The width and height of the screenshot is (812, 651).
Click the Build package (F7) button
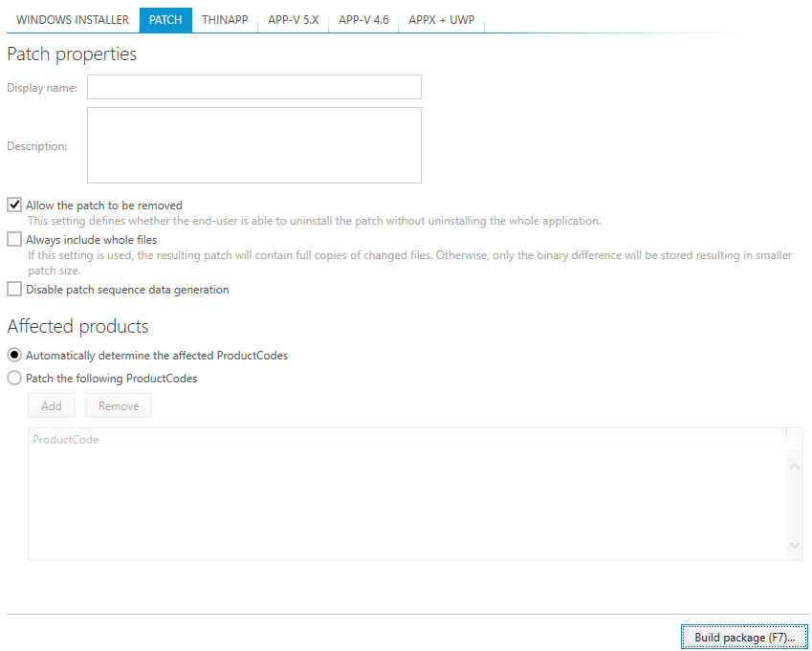[744, 638]
